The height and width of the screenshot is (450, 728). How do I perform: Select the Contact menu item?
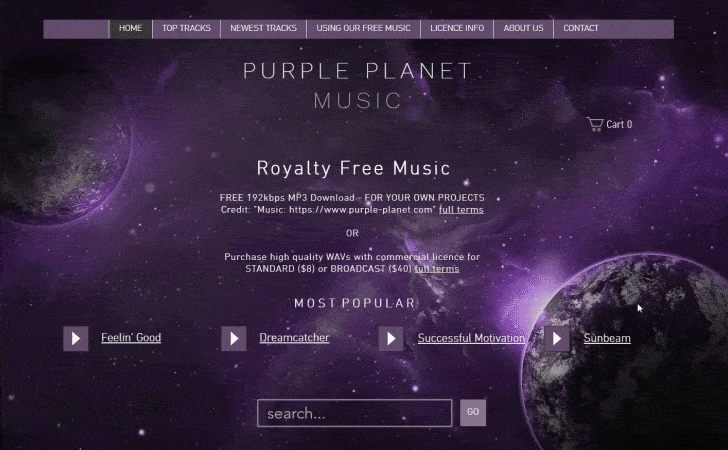point(581,29)
